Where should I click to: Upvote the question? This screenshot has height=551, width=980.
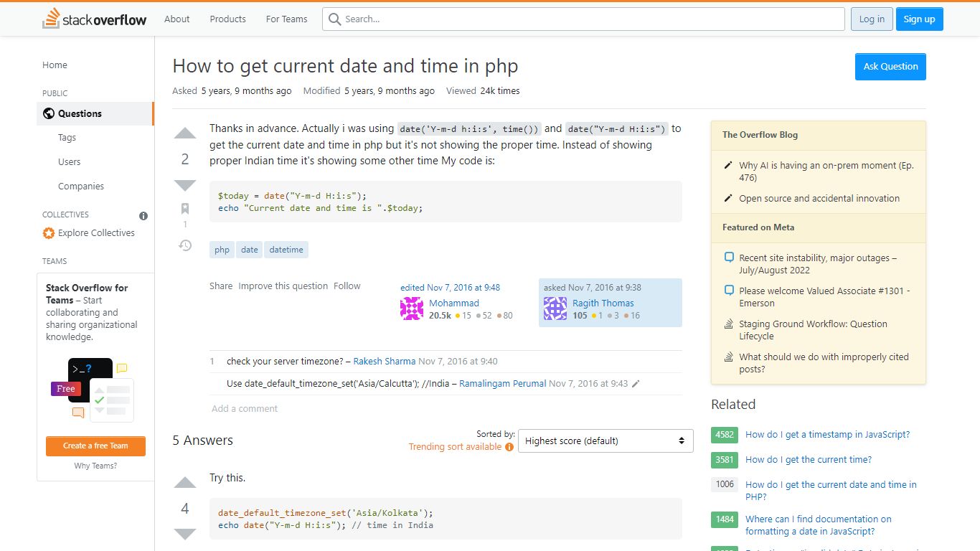[x=185, y=133]
